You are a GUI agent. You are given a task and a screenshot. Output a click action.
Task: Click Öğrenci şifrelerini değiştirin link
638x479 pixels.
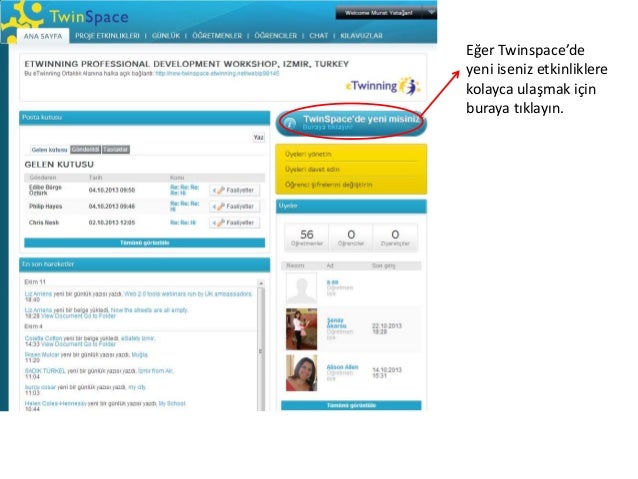pos(328,185)
